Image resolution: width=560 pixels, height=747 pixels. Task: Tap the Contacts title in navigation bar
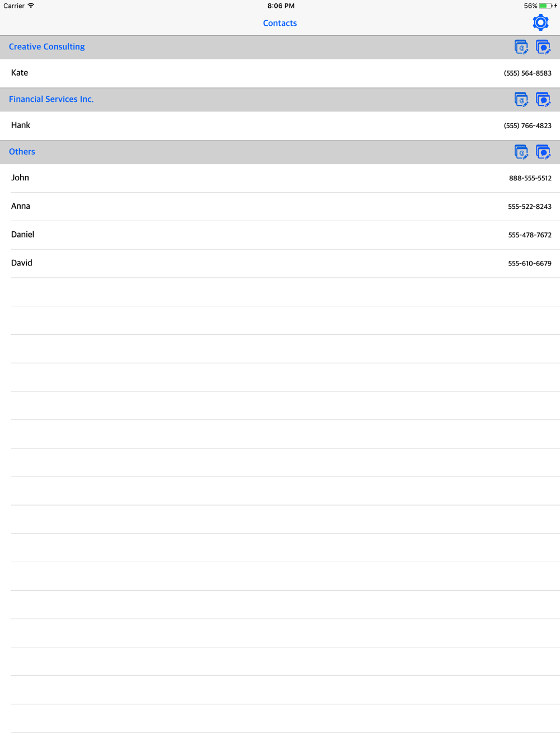coord(280,23)
